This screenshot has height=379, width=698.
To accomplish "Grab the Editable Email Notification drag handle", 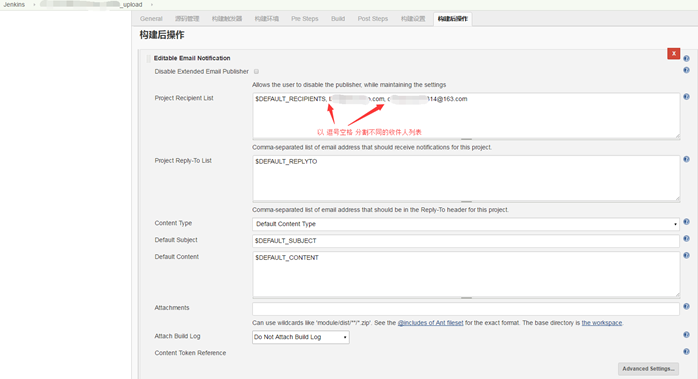I will click(148, 58).
